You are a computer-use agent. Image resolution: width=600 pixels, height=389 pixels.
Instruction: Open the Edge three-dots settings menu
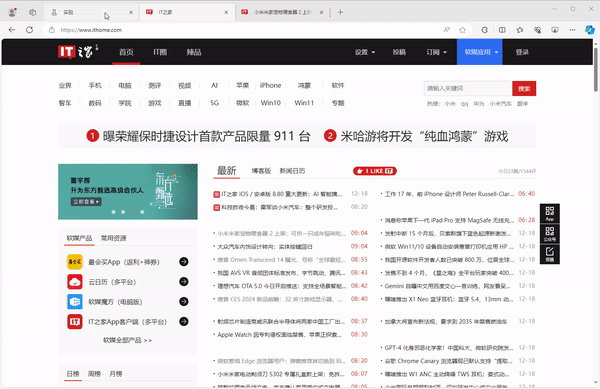[x=572, y=30]
